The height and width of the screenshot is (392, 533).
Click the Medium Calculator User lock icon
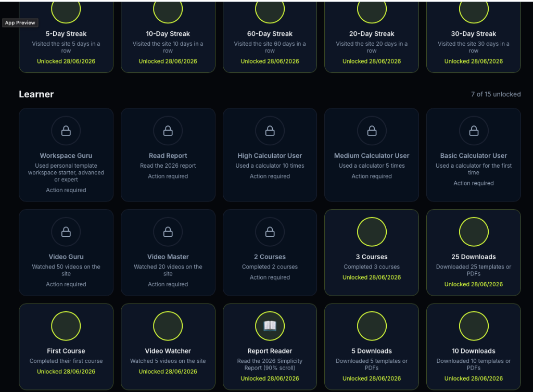pyautogui.click(x=372, y=131)
